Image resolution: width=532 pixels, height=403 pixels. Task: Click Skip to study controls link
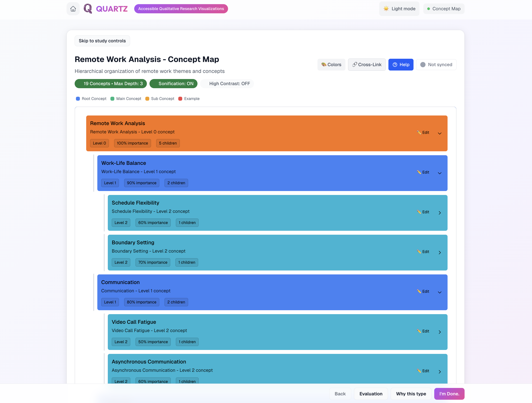point(102,41)
